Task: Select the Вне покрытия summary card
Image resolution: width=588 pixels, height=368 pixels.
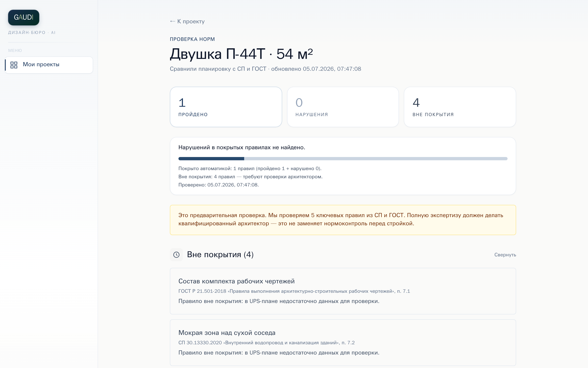Action: 460,107
